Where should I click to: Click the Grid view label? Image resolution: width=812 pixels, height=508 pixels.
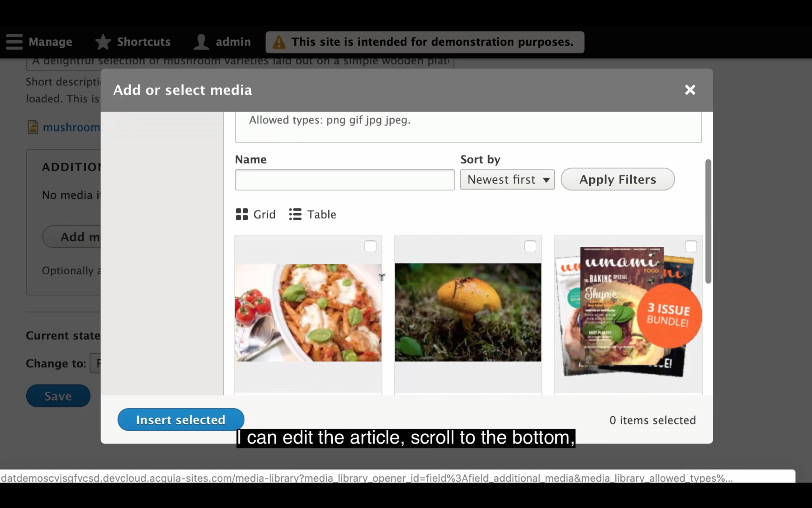pyautogui.click(x=264, y=214)
